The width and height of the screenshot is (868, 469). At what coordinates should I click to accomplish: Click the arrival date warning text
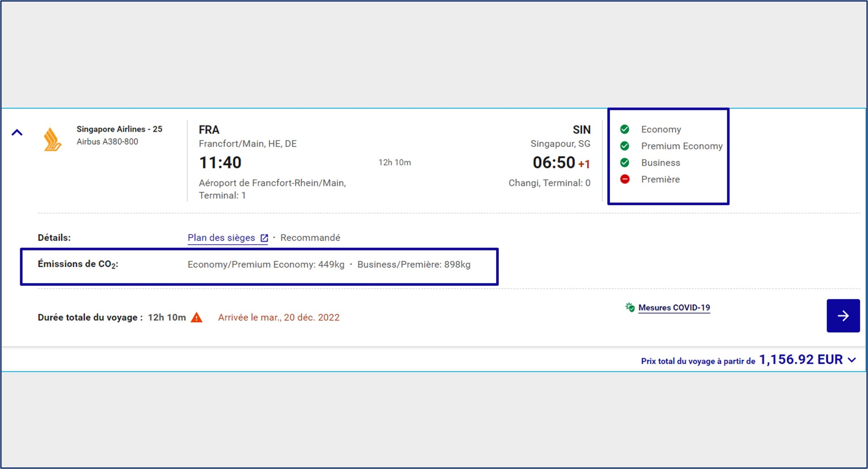pos(279,317)
